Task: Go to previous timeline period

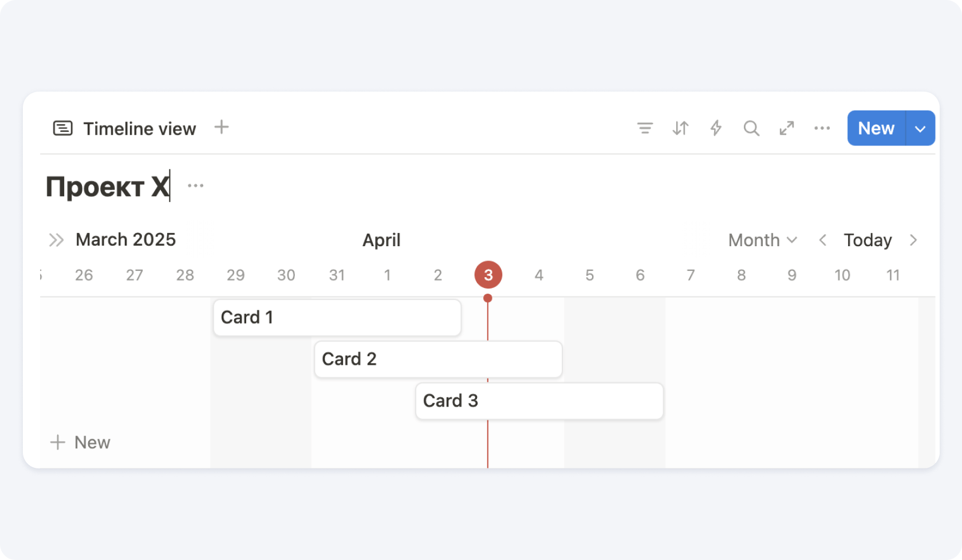Action: 823,240
